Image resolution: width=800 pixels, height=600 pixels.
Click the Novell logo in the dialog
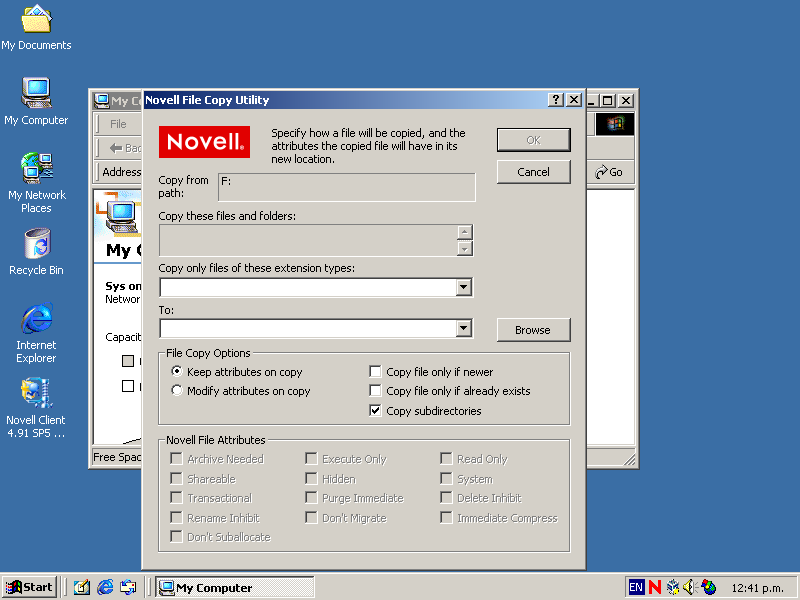point(204,142)
